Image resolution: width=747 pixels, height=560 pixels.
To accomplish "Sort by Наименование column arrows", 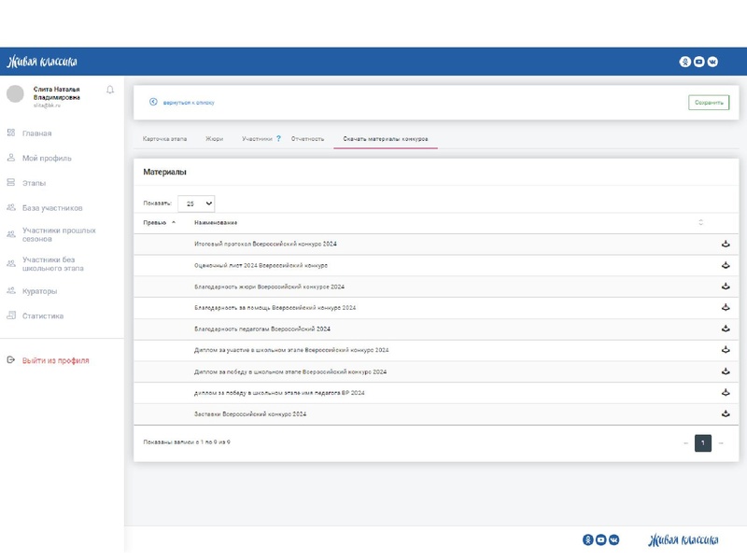I will (700, 222).
